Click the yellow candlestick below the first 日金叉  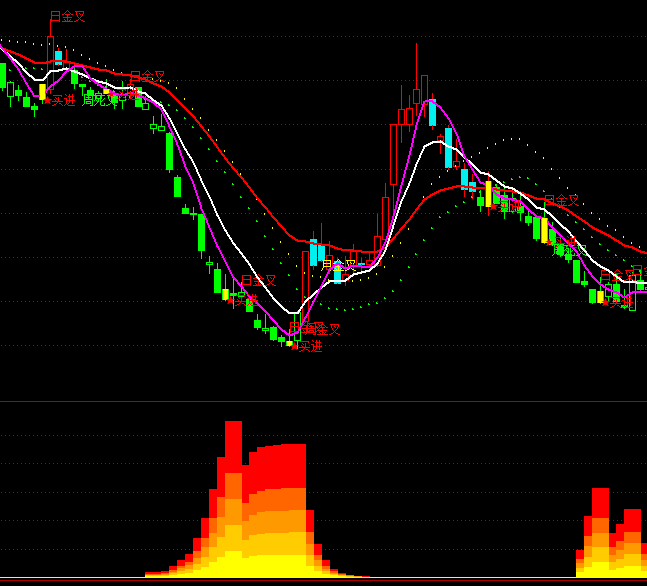(42, 92)
